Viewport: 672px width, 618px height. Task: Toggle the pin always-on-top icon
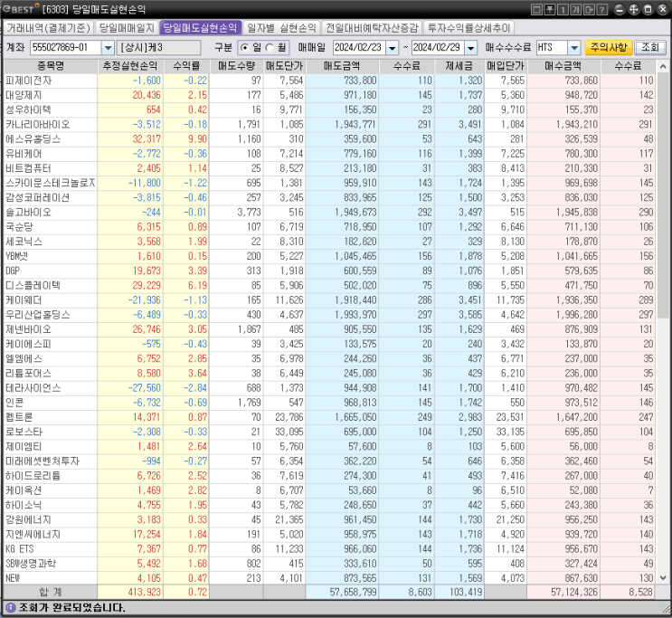[x=550, y=9]
